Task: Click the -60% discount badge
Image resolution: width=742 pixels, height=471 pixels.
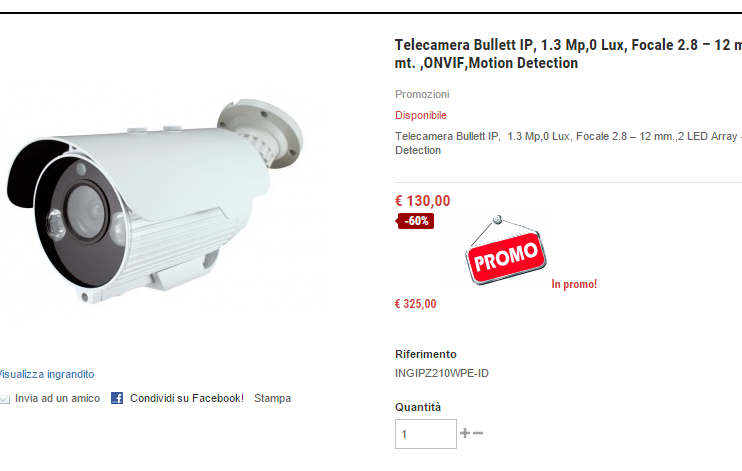Action: tap(415, 221)
